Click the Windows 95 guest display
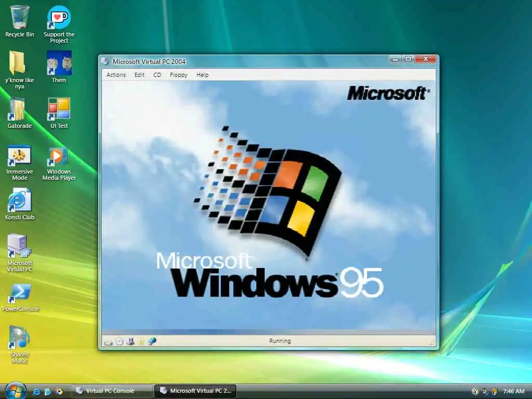Viewport: 532px width, 399px height. pyautogui.click(x=269, y=207)
